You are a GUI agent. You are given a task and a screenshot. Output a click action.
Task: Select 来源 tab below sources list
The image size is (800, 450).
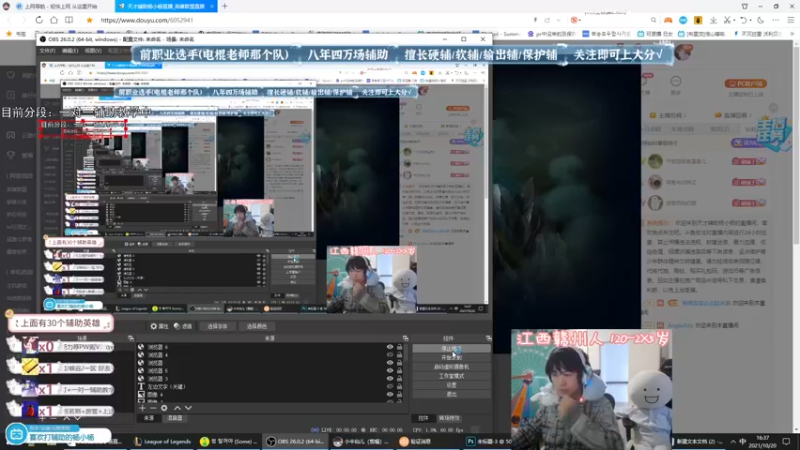click(148, 418)
